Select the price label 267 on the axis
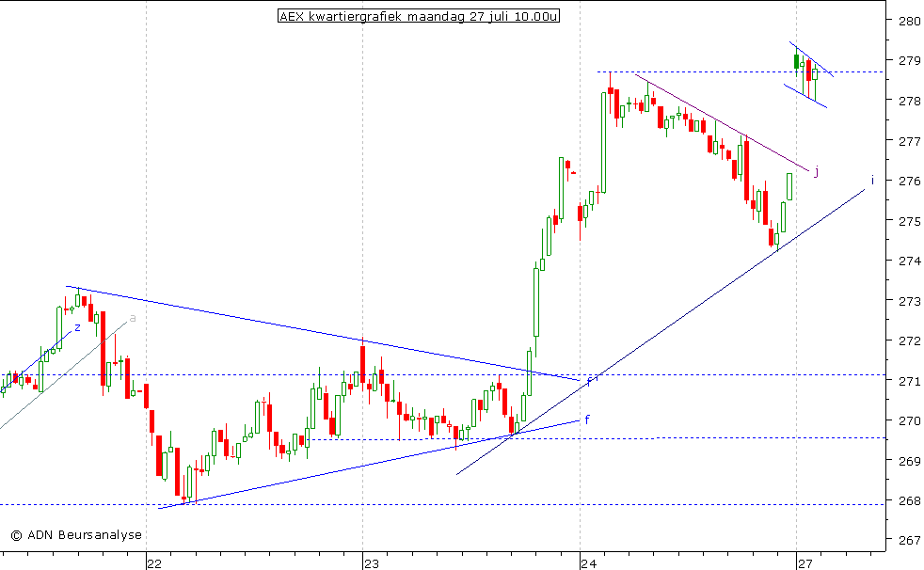Viewport: 924px width, 570px height. point(909,540)
